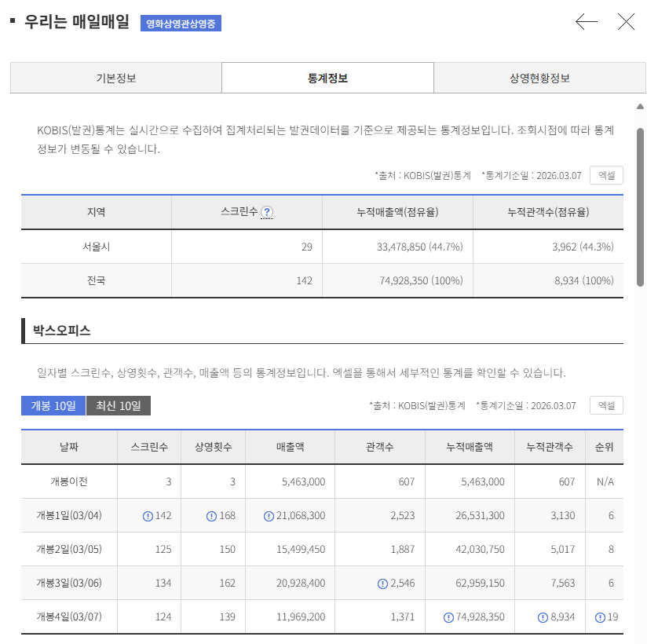Click info icon beside 8,934 cumulative audience
This screenshot has height=644, width=658.
543,617
